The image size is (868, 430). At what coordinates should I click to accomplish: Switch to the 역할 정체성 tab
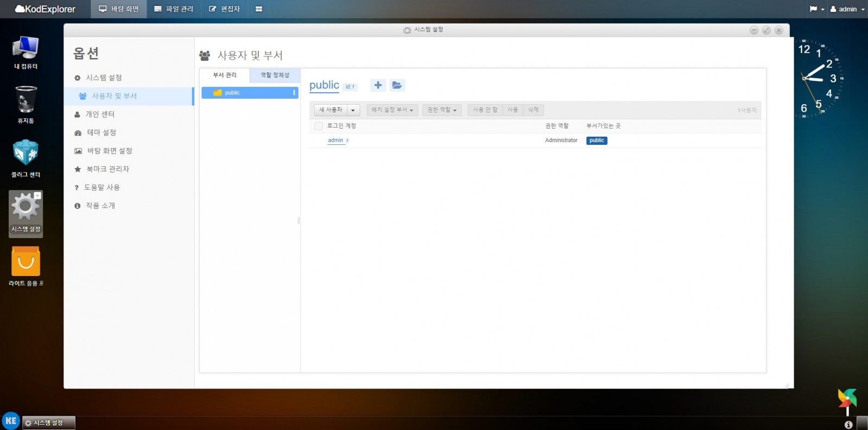pyautogui.click(x=275, y=75)
